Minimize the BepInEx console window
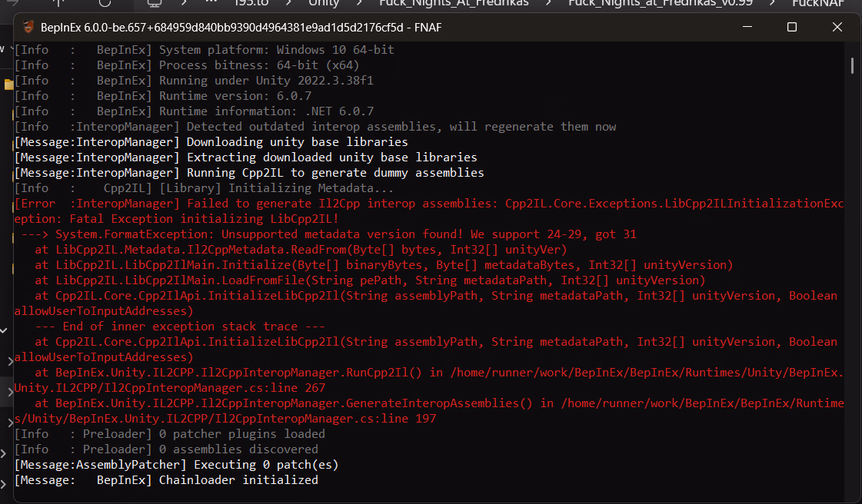862x504 pixels. (x=746, y=27)
